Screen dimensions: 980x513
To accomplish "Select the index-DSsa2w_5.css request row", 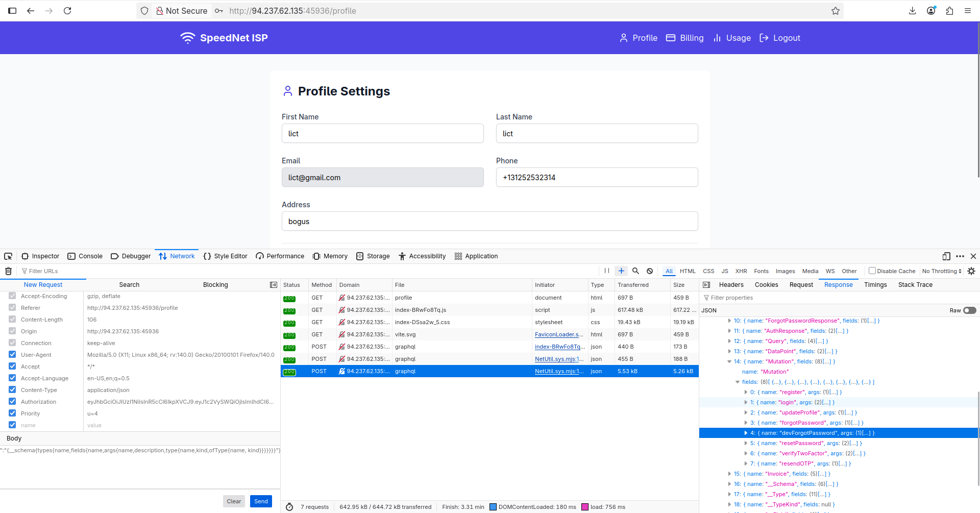I will (489, 322).
